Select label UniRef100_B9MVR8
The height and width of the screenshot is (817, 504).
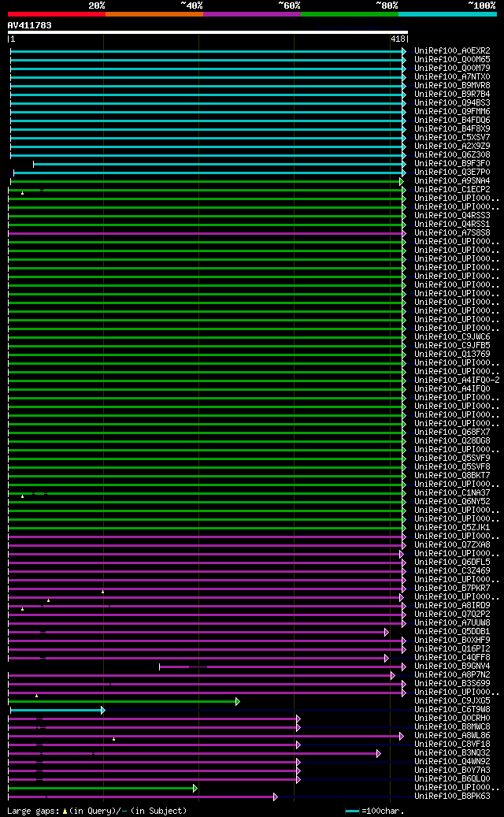pos(452,85)
